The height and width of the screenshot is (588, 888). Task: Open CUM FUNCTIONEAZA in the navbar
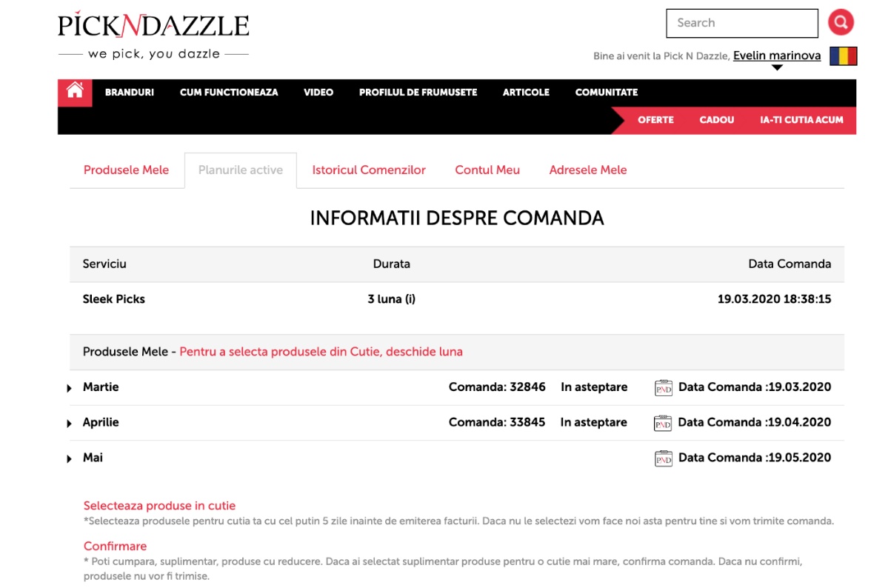point(229,93)
